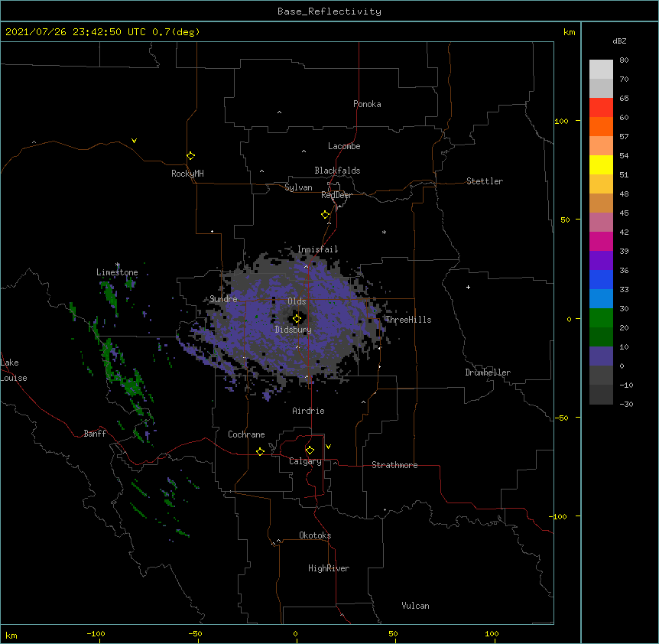Screen dimensions: 659x644
Task: Click the Ponoka label
Action: [367, 104]
